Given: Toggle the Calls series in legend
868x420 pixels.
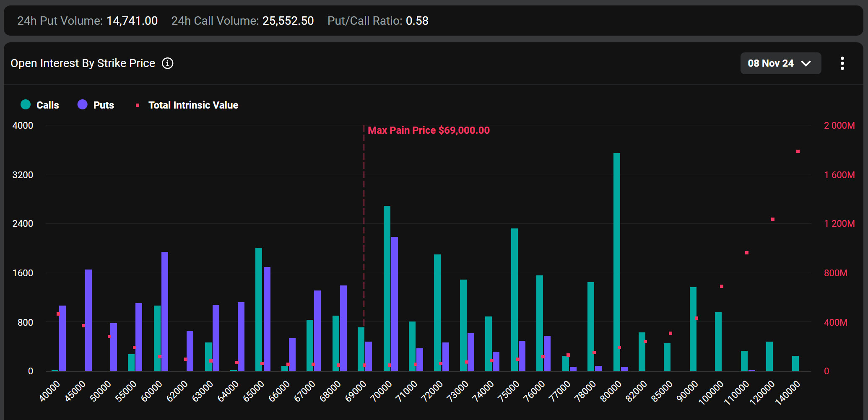Looking at the screenshot, I should pos(40,105).
